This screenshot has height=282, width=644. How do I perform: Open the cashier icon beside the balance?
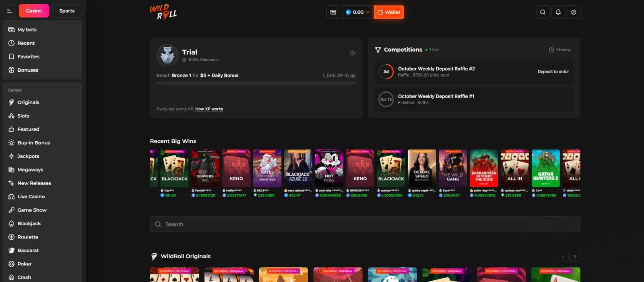(x=333, y=12)
